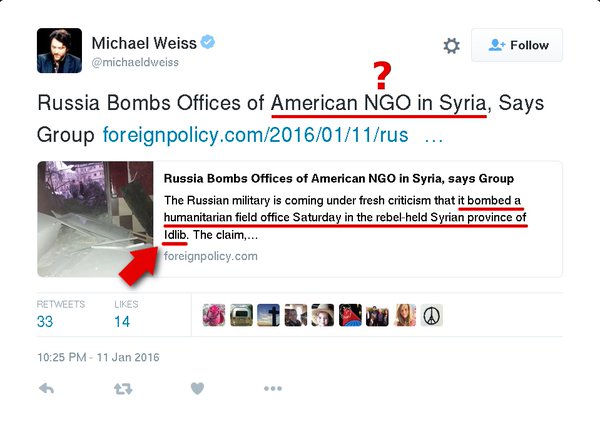Open the foreignpolicy.com/2016/01/11/rus link
Image resolution: width=600 pixels, height=427 pixels.
tap(255, 135)
